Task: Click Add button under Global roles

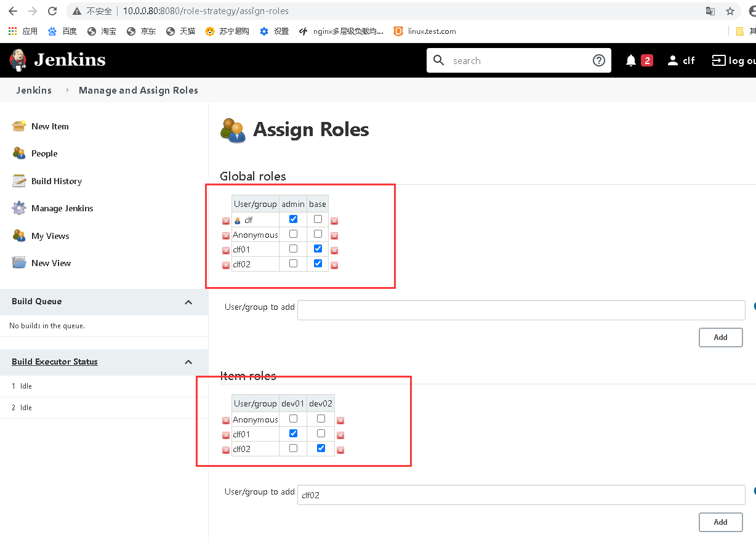Action: pyautogui.click(x=720, y=338)
